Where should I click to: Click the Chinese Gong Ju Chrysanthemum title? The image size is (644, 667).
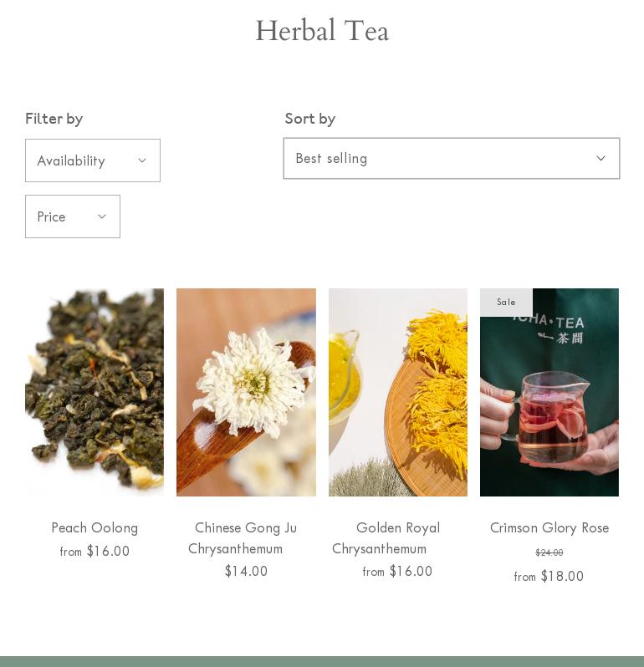click(243, 538)
